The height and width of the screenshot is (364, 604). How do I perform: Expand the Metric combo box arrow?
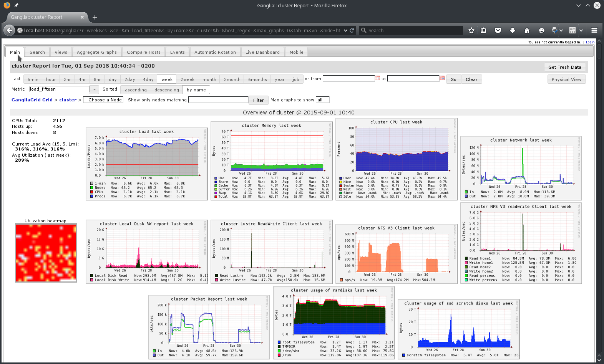tap(95, 89)
